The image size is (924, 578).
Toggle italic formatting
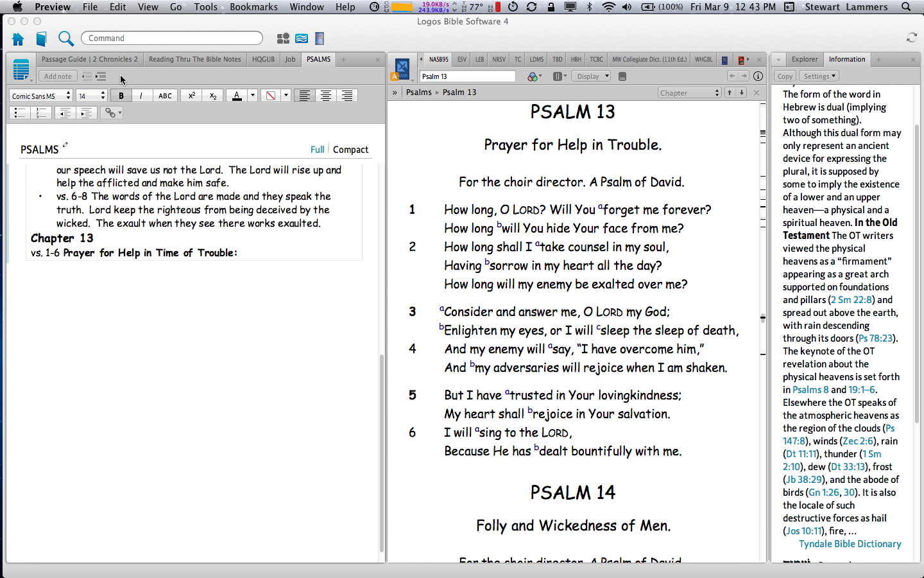click(141, 96)
